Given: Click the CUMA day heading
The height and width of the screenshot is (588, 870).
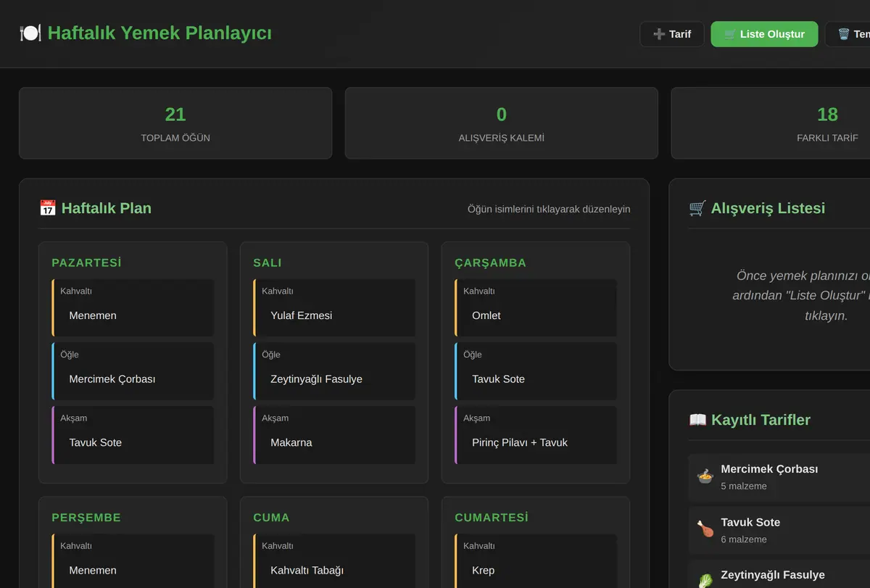Looking at the screenshot, I should coord(271,518).
